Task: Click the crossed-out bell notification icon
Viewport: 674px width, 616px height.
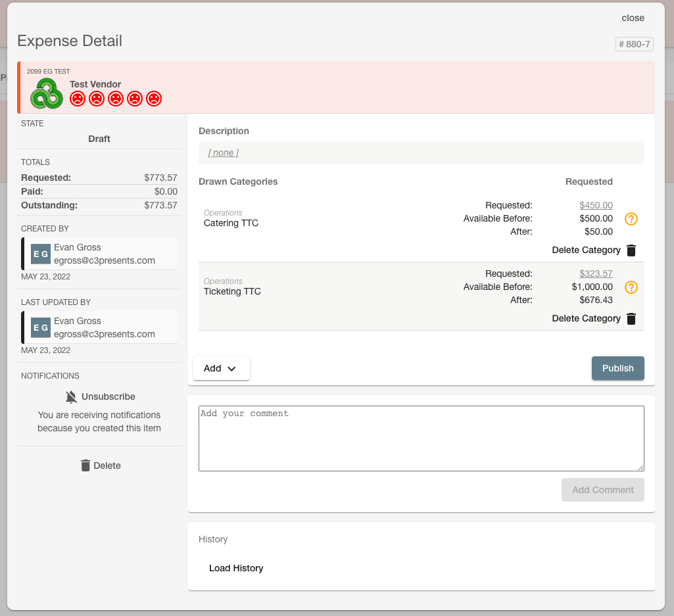Action: pos(72,397)
